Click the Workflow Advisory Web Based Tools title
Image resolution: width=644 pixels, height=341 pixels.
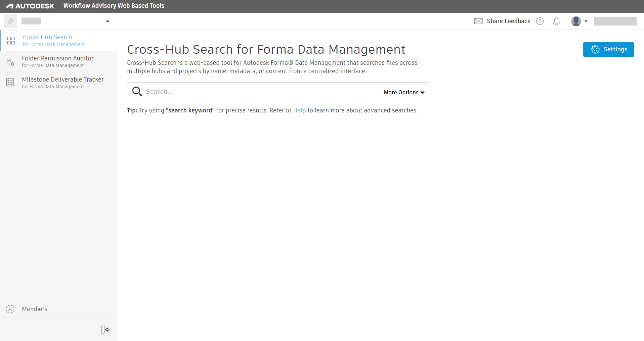(x=114, y=6)
